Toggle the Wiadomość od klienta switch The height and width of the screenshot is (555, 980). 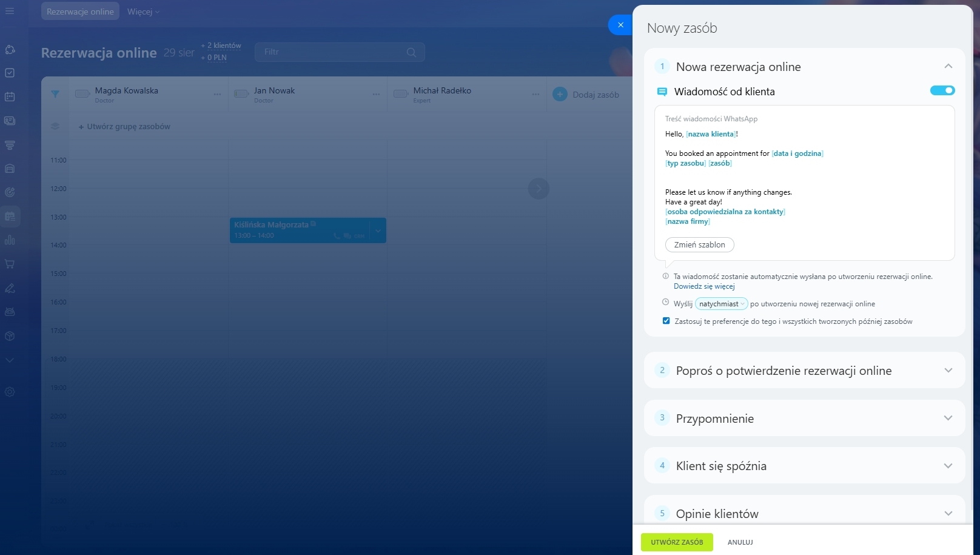pyautogui.click(x=942, y=91)
